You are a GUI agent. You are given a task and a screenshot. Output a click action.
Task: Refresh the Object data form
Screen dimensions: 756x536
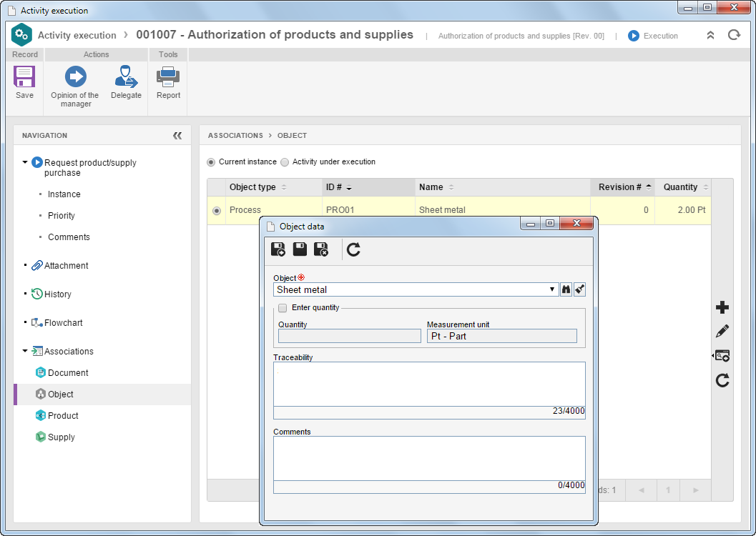point(353,249)
